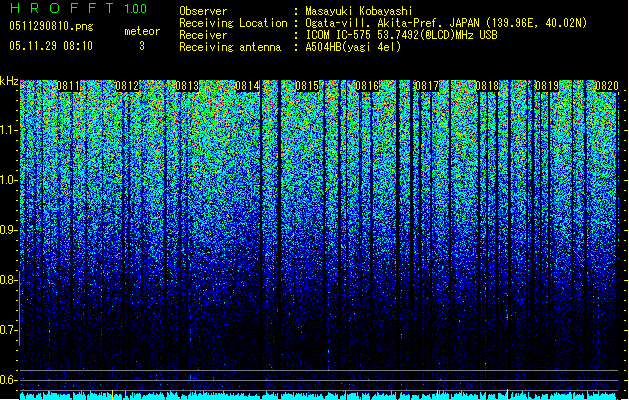Screen dimensions: 629x400
Task: Click the kHz axis unit label
Action: coord(9,81)
